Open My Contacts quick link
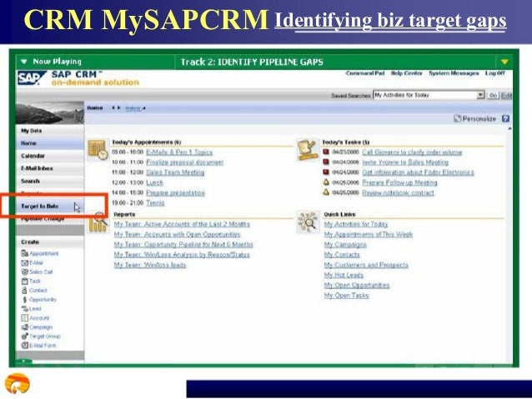 [342, 255]
